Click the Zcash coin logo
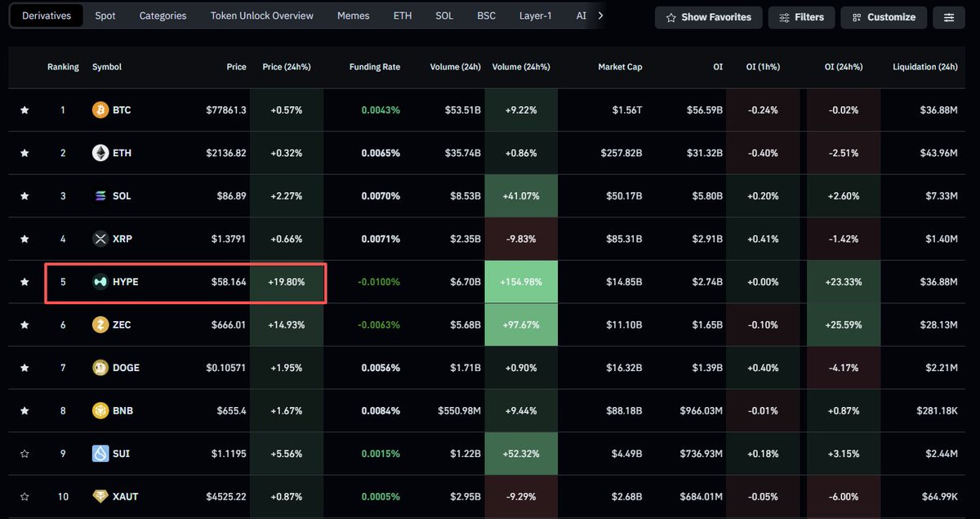This screenshot has height=519, width=980. tap(100, 324)
